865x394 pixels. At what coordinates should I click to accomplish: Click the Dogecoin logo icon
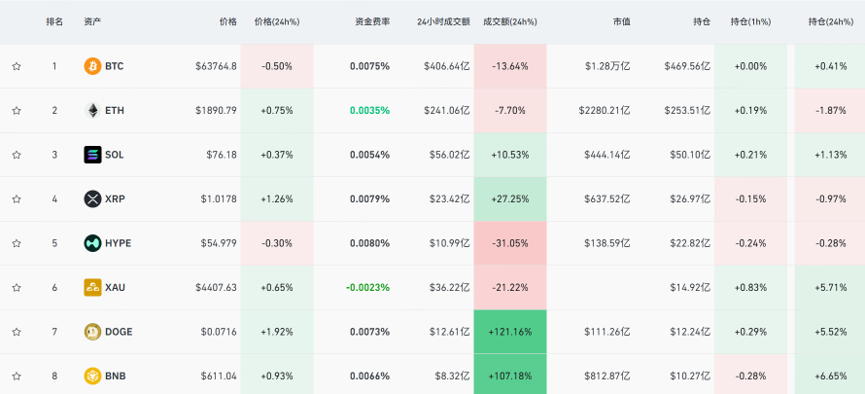pyautogui.click(x=93, y=332)
